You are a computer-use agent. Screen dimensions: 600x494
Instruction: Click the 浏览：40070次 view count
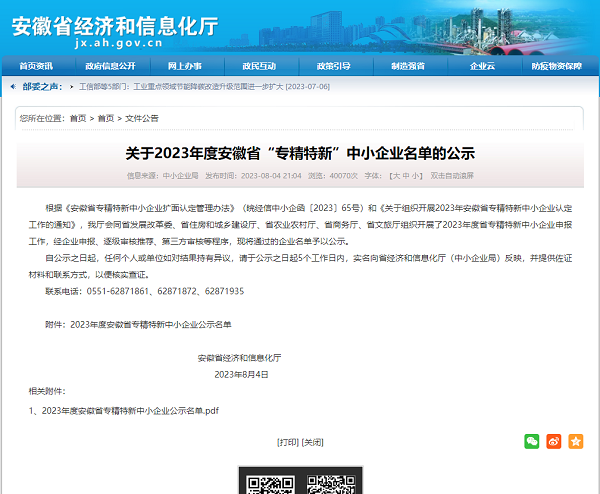(333, 176)
